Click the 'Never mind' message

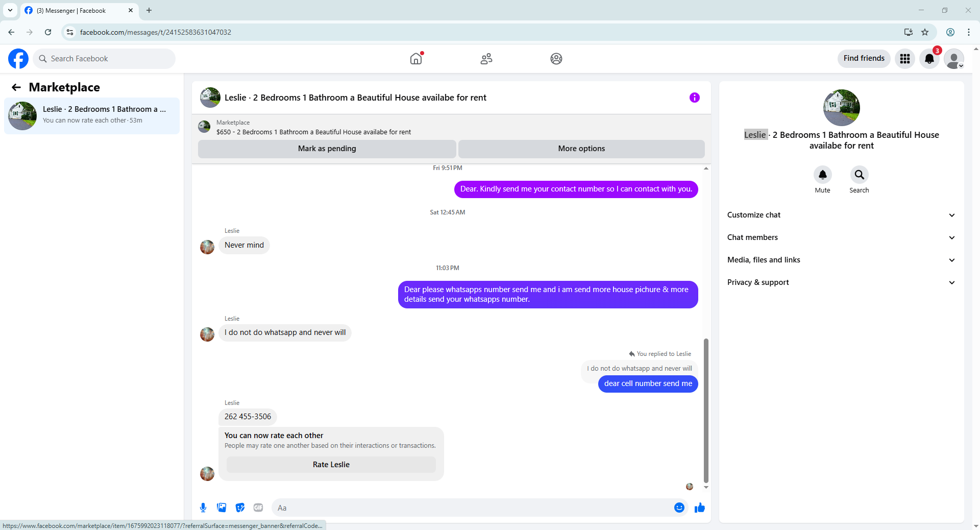244,245
